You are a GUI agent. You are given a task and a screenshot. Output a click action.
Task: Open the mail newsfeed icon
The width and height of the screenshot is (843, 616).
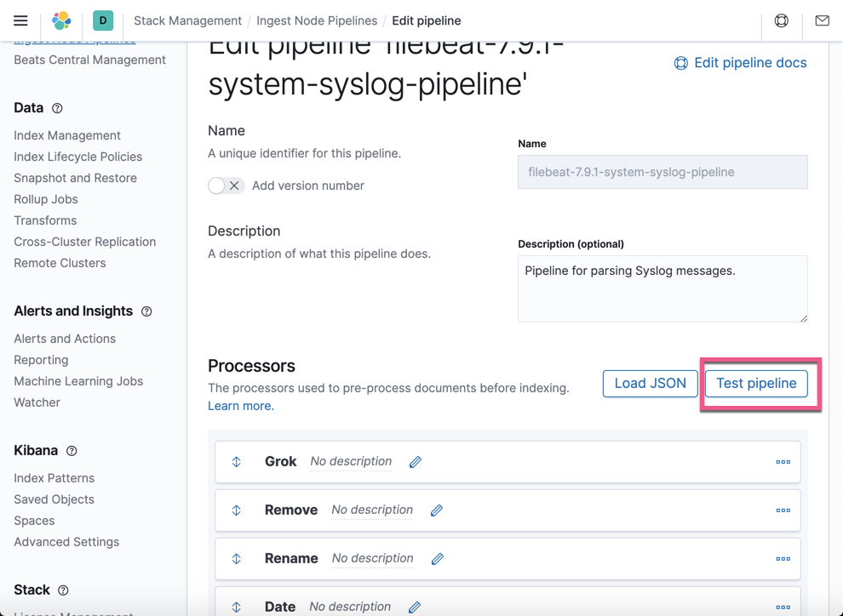pyautogui.click(x=822, y=20)
